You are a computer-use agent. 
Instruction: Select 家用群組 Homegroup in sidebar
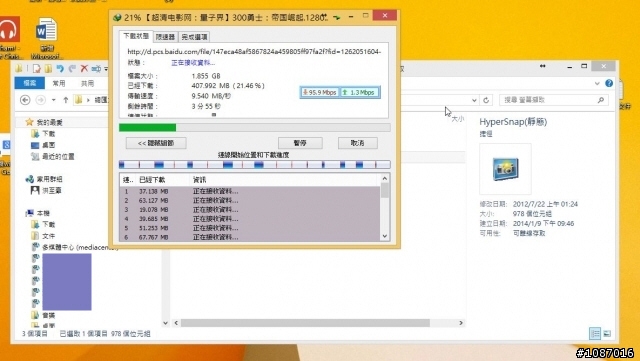pos(44,179)
